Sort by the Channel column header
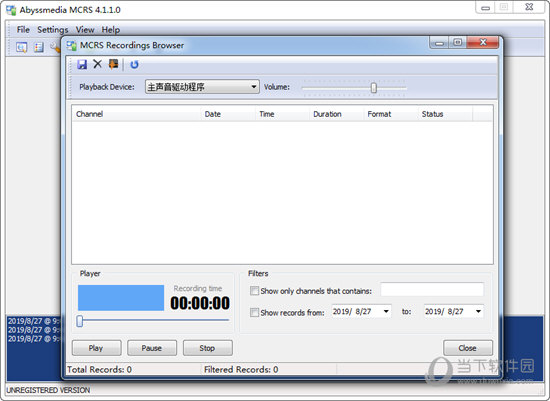Image resolution: width=550 pixels, height=401 pixels. click(136, 114)
